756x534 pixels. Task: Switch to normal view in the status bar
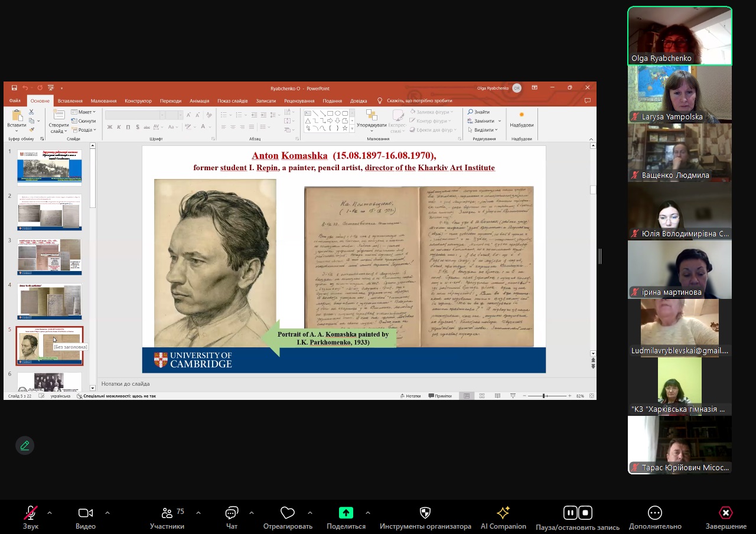(x=467, y=396)
